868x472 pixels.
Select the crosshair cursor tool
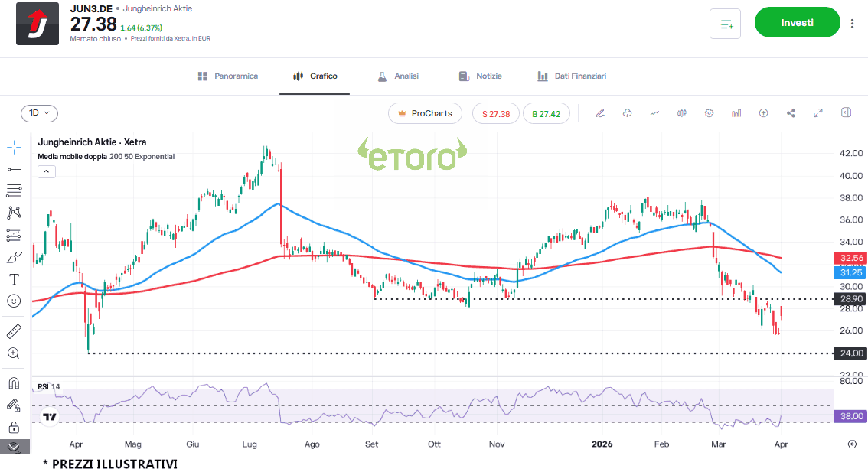(14, 148)
